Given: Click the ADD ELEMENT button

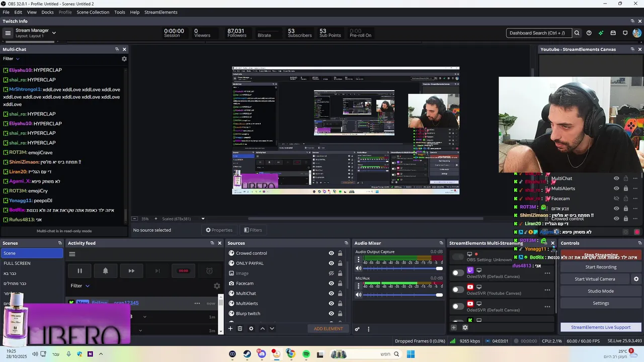Looking at the screenshot, I should click(328, 329).
